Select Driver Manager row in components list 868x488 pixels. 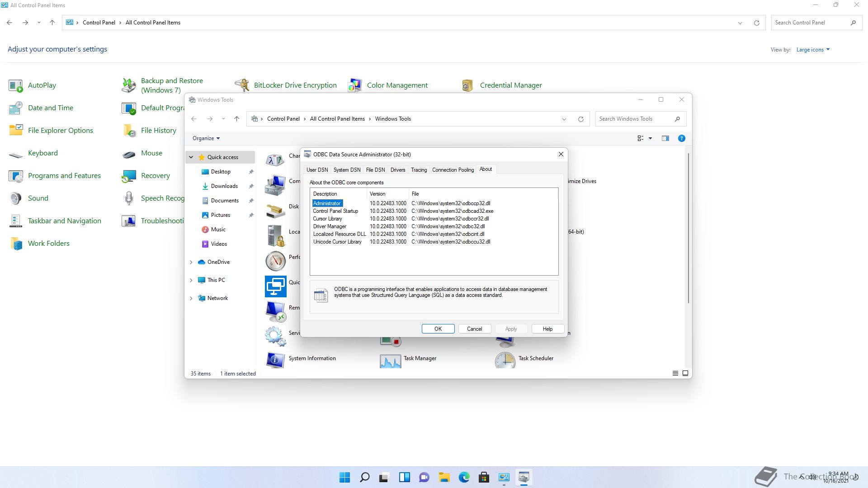click(434, 226)
